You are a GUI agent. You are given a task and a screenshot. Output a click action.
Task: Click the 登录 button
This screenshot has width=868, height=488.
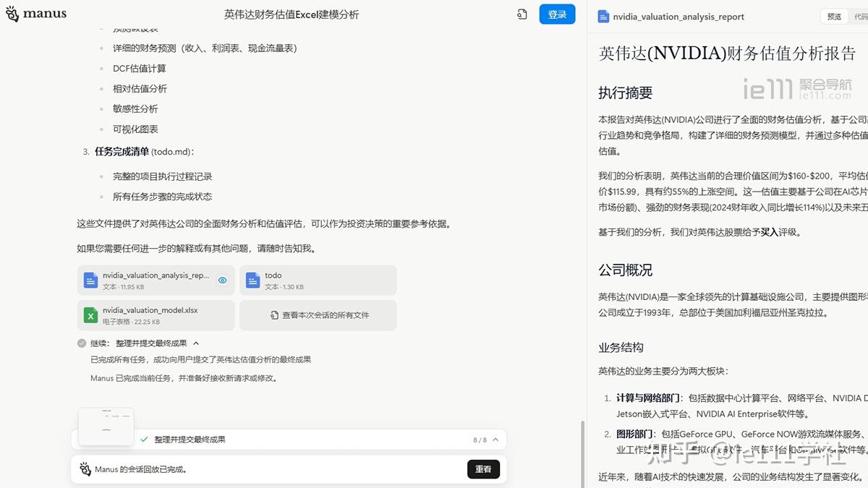[557, 14]
